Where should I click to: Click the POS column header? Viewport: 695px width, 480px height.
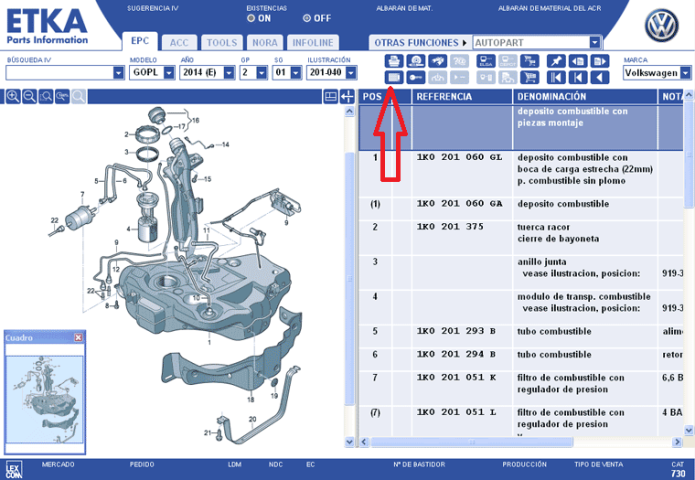tap(375, 97)
